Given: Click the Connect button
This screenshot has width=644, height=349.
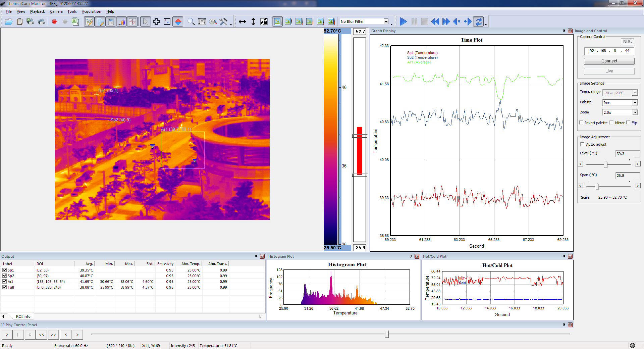Looking at the screenshot, I should (x=609, y=61).
